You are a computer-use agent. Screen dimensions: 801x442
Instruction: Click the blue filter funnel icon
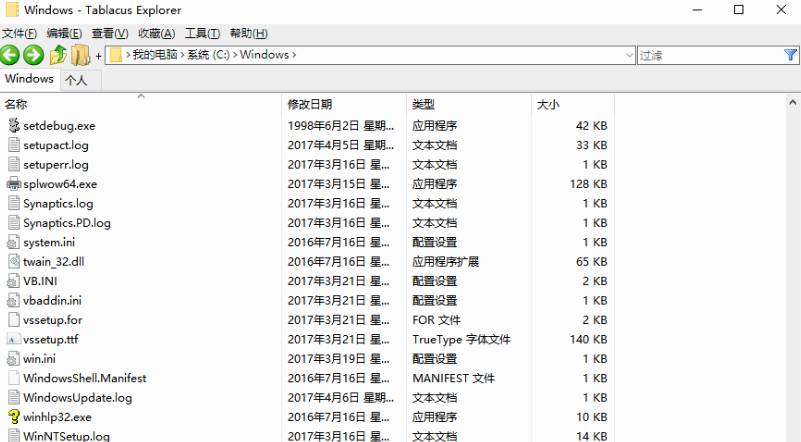(790, 55)
